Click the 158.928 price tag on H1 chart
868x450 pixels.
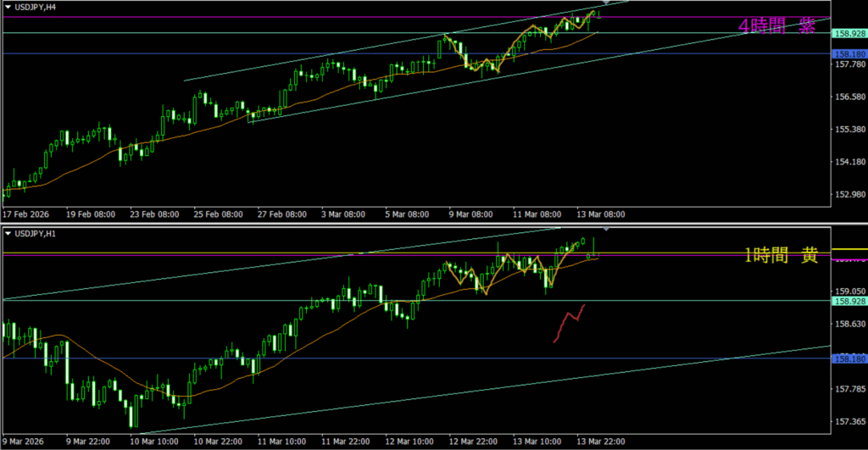(x=849, y=301)
